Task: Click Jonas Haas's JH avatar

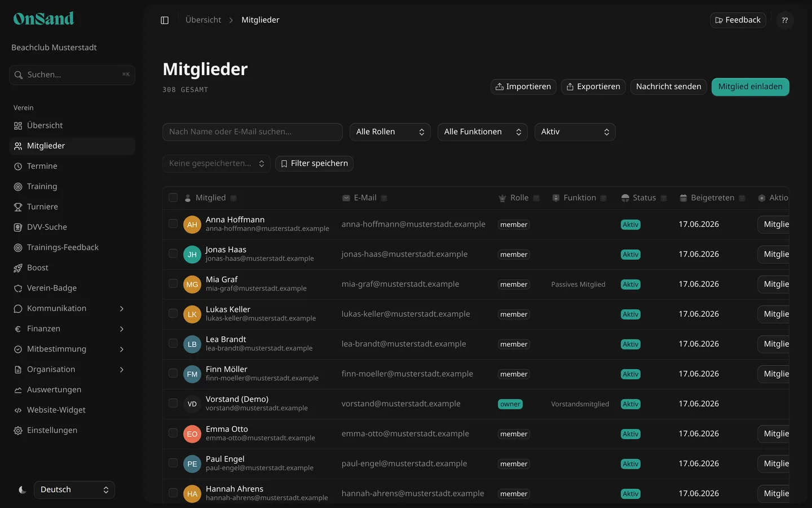Action: coord(192,255)
